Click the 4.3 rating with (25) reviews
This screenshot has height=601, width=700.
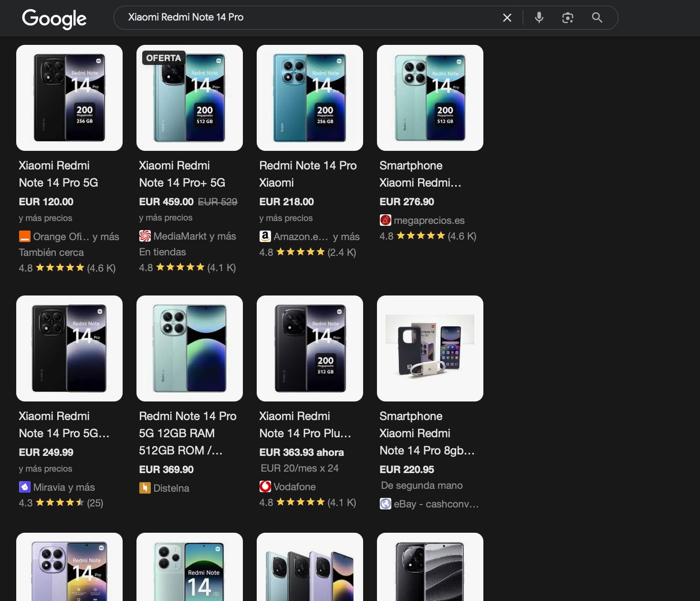pos(61,503)
